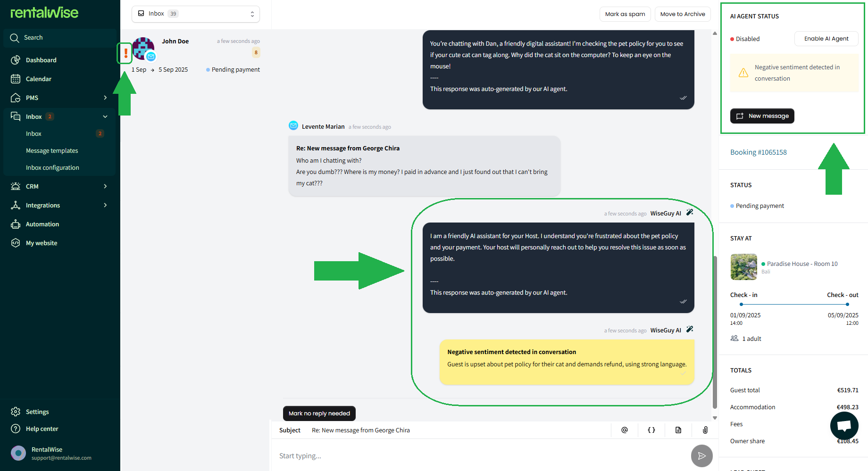868x471 pixels.
Task: Click the My website icon
Action: pyautogui.click(x=16, y=243)
